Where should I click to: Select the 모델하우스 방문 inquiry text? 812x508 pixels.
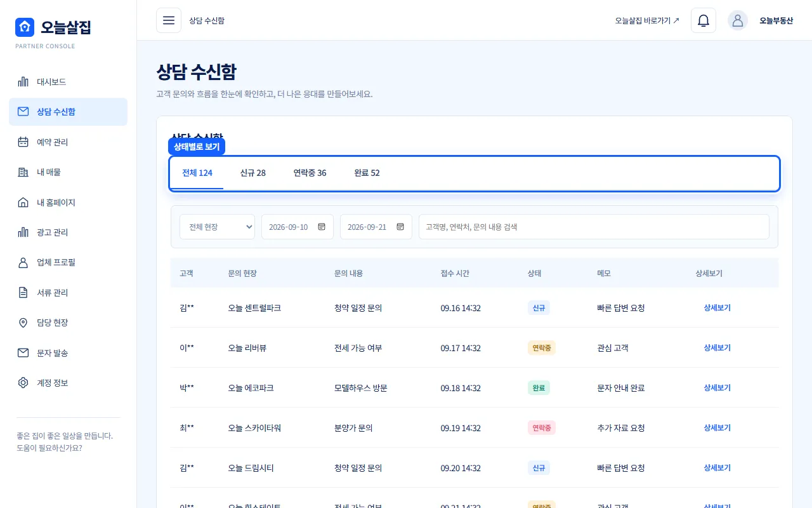point(361,388)
